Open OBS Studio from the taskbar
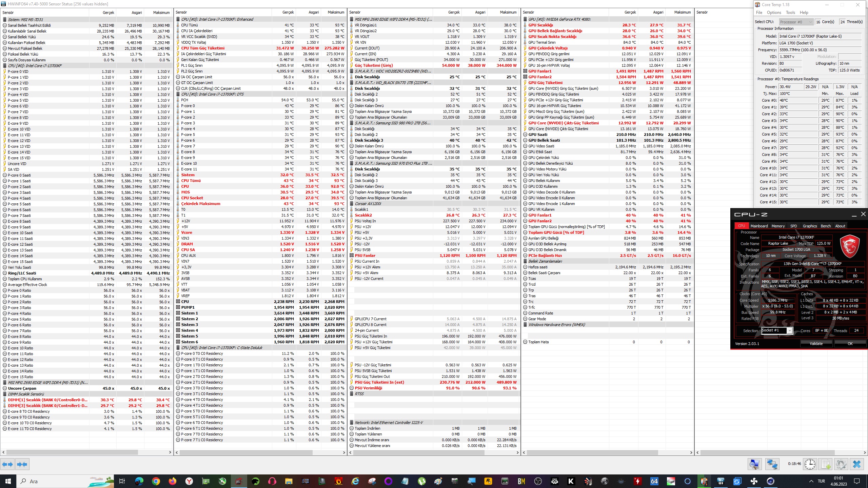The height and width of the screenshot is (488, 868). tap(538, 481)
